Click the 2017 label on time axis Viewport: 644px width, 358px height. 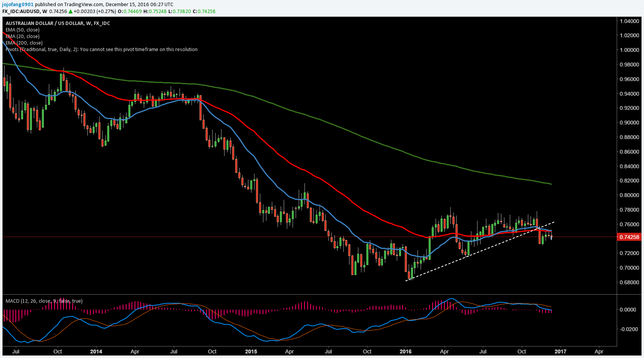[x=561, y=351]
